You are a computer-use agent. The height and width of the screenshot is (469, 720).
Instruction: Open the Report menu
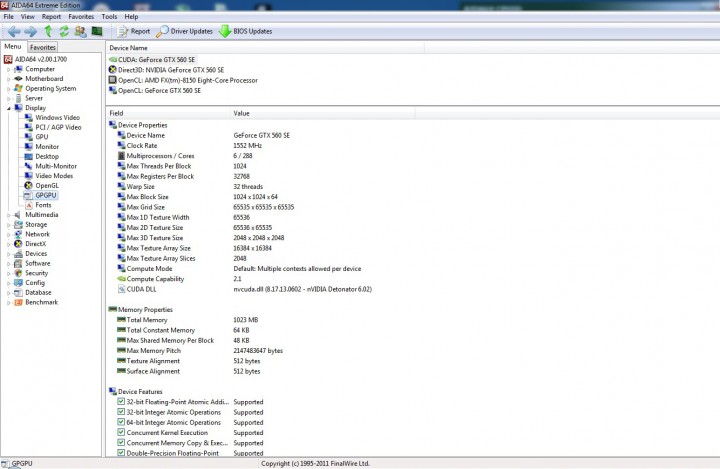click(51, 17)
